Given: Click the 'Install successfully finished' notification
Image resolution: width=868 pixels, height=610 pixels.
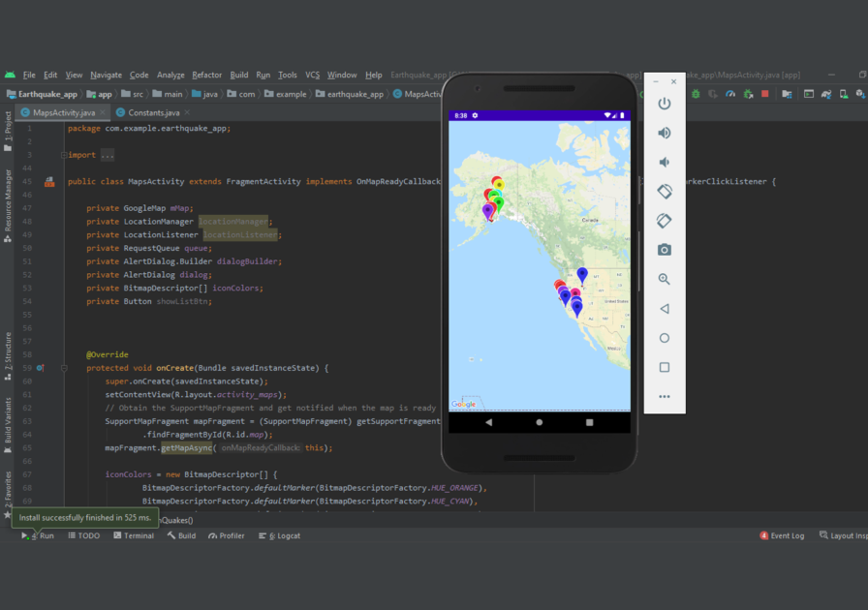Looking at the screenshot, I should pyautogui.click(x=84, y=518).
